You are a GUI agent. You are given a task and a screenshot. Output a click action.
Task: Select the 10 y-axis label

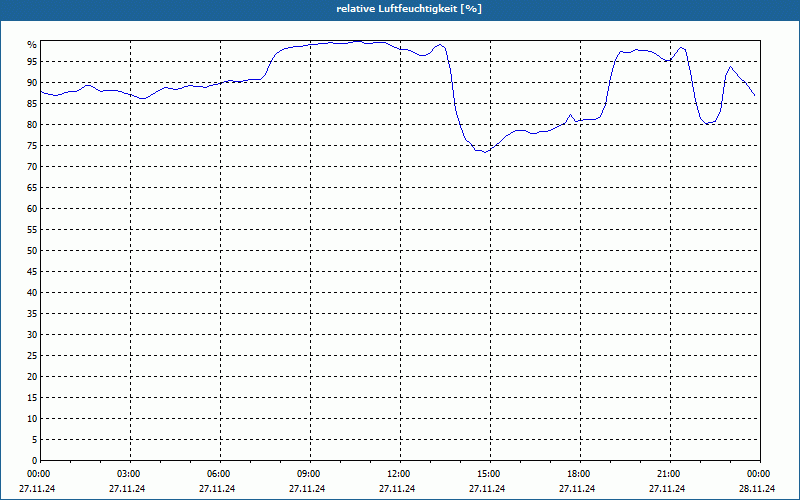click(32, 419)
